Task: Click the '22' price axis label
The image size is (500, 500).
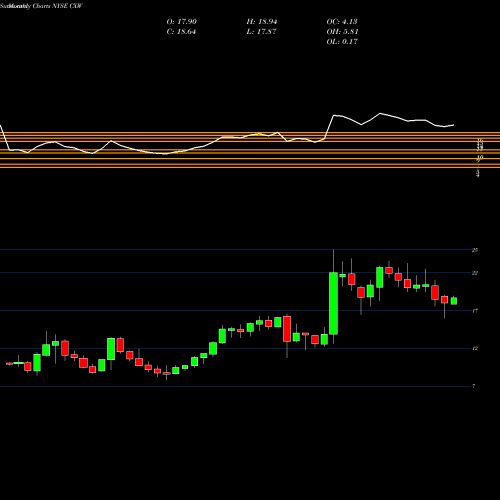Action: [x=475, y=273]
